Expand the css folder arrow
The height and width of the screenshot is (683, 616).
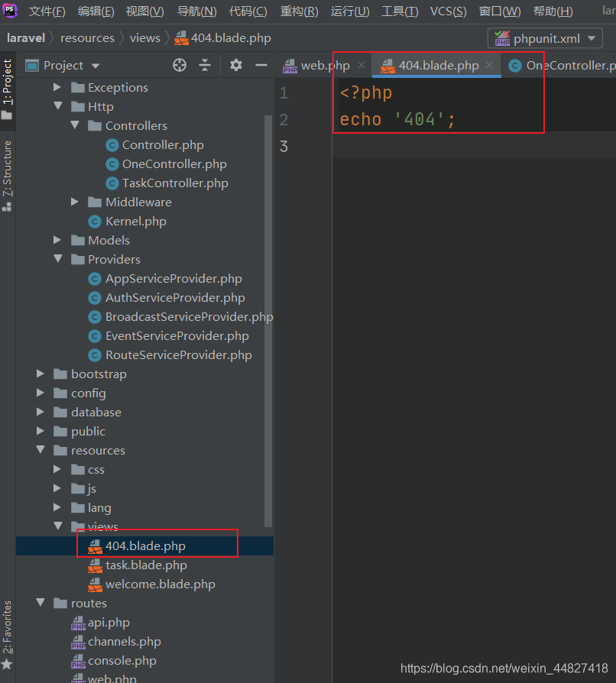coord(57,469)
